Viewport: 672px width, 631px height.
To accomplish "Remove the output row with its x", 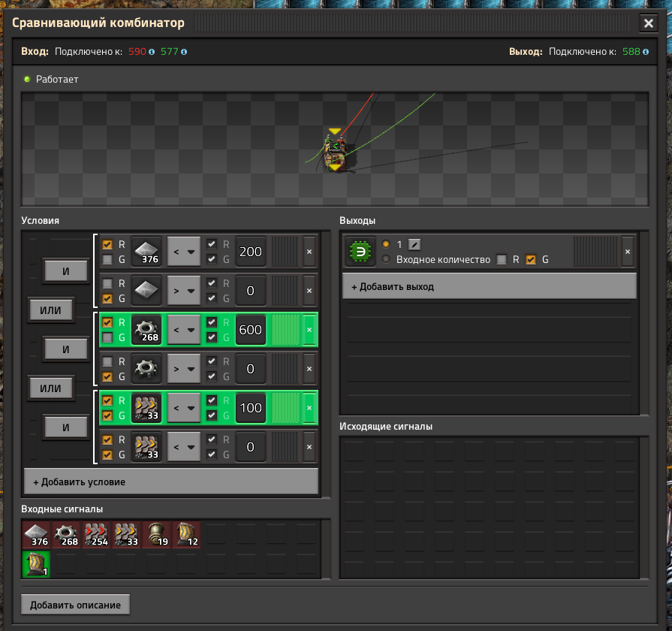I will coord(628,252).
